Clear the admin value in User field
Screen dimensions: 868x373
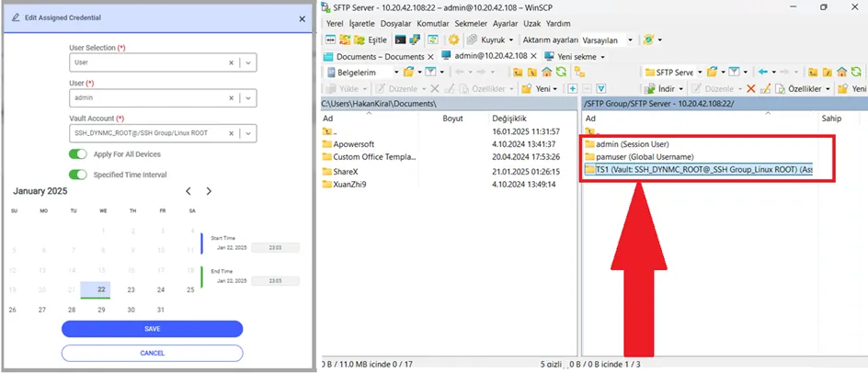tap(232, 98)
